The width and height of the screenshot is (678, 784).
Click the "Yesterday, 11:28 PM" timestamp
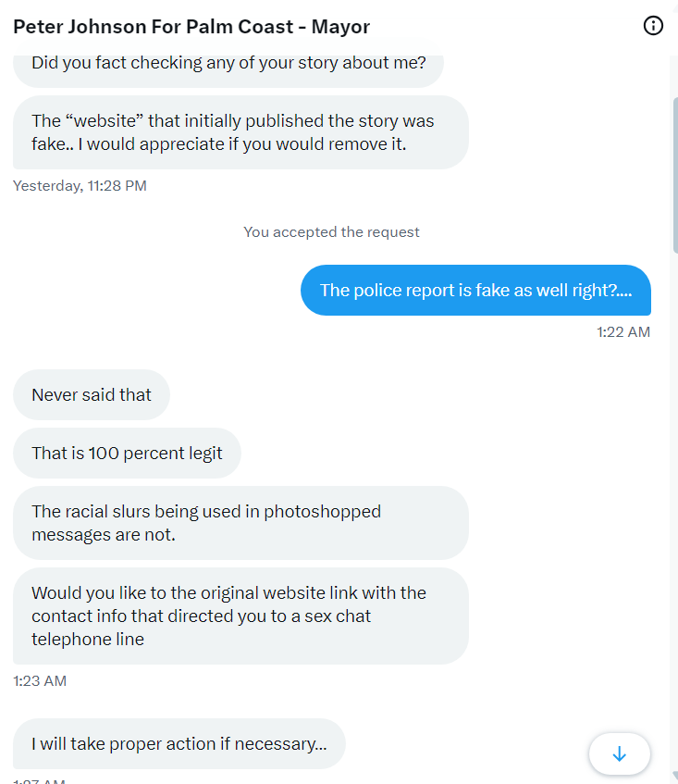(80, 186)
